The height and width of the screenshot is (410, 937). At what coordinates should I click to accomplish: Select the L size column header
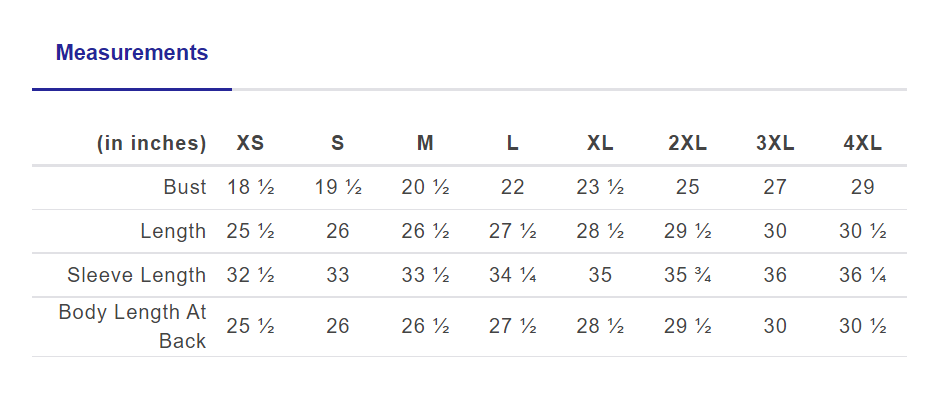tap(513, 143)
